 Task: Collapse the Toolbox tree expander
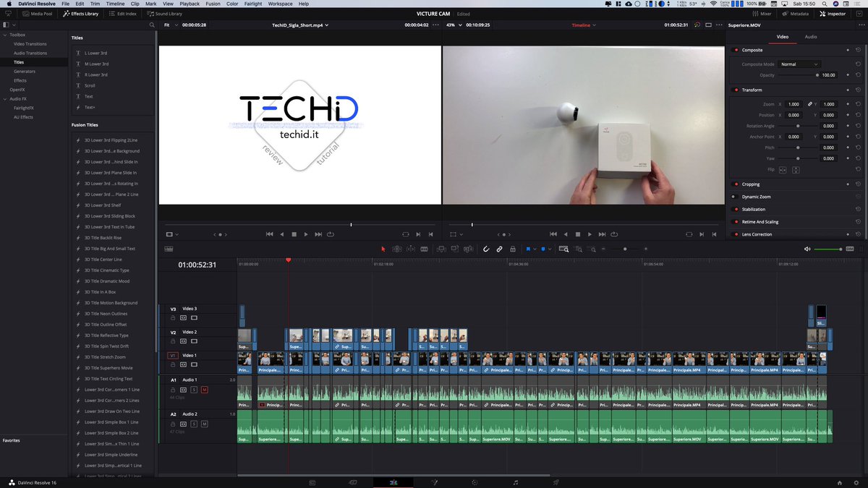tap(4, 35)
